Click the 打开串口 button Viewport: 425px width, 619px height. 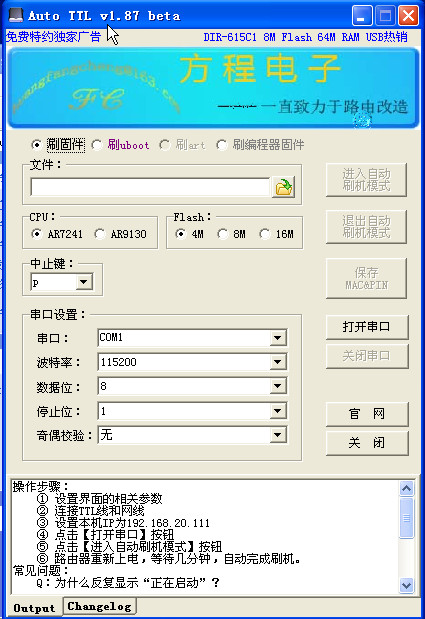(367, 327)
